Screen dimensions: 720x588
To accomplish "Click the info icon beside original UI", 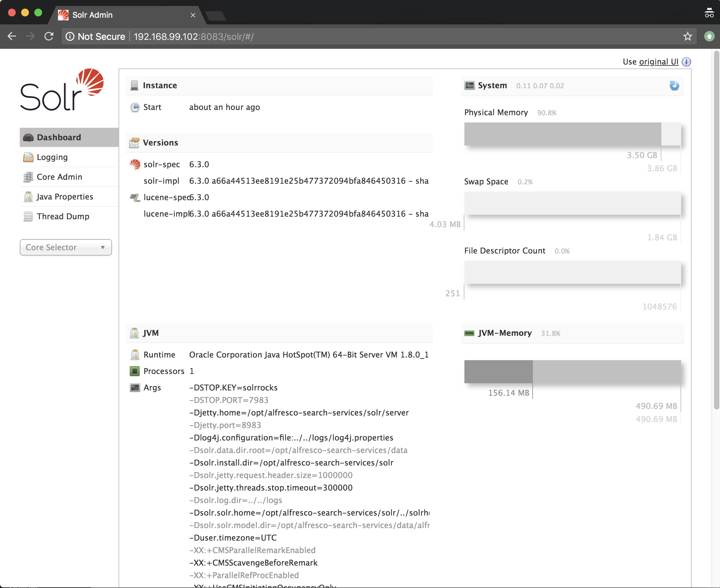I will coord(686,62).
